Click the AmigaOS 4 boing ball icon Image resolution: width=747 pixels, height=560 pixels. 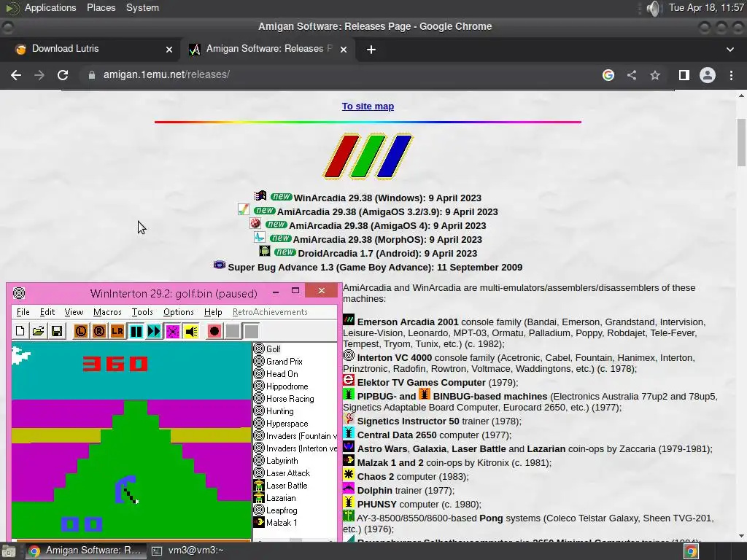tap(255, 223)
